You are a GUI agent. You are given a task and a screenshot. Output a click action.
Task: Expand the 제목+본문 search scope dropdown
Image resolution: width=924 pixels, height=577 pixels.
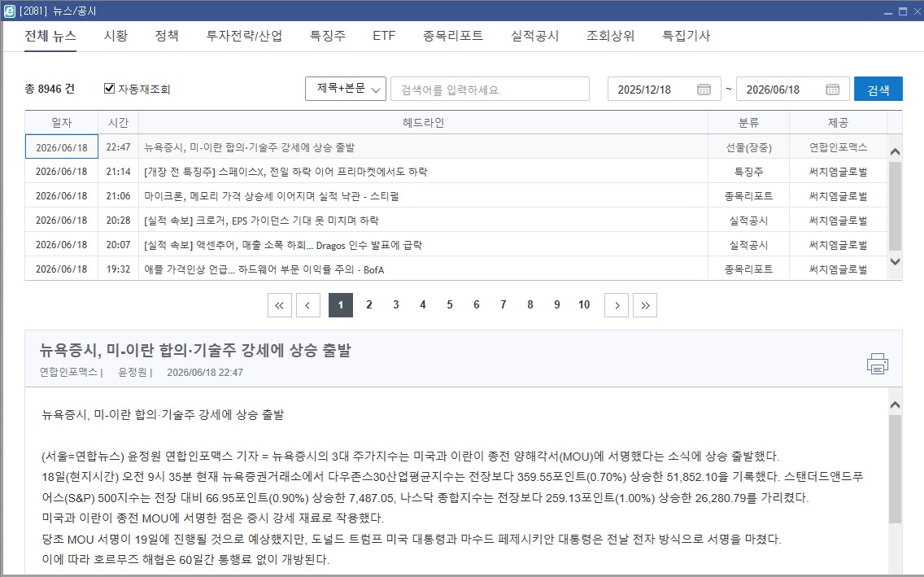pos(346,89)
